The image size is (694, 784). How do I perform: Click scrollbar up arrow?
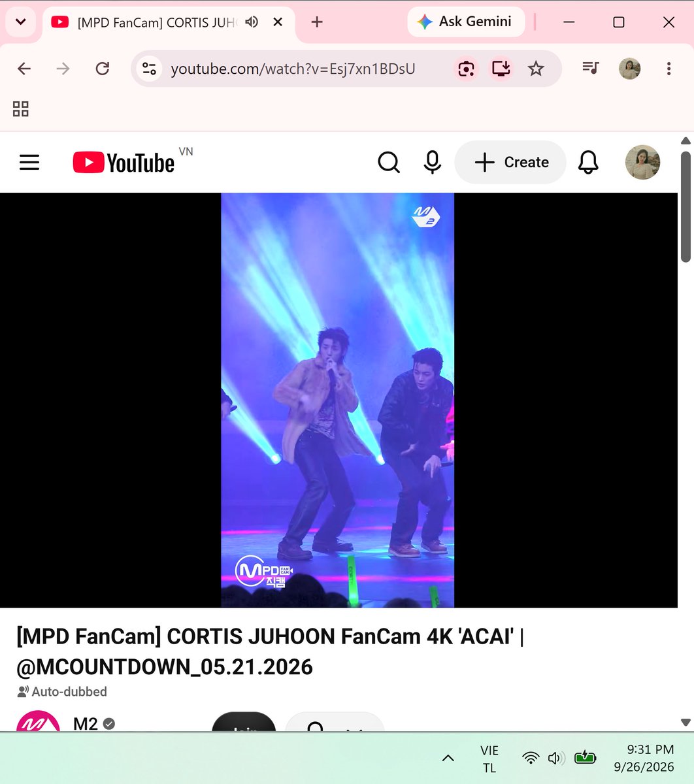686,140
